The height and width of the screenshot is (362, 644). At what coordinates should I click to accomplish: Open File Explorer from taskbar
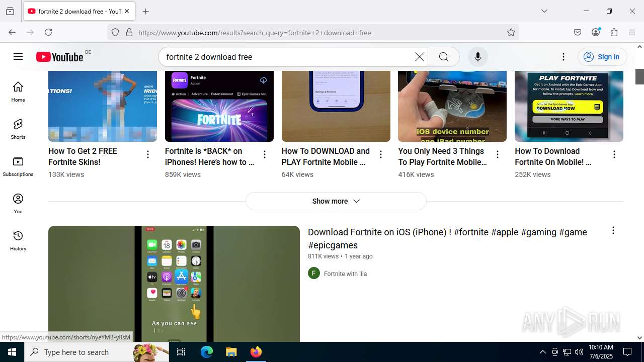point(231,352)
